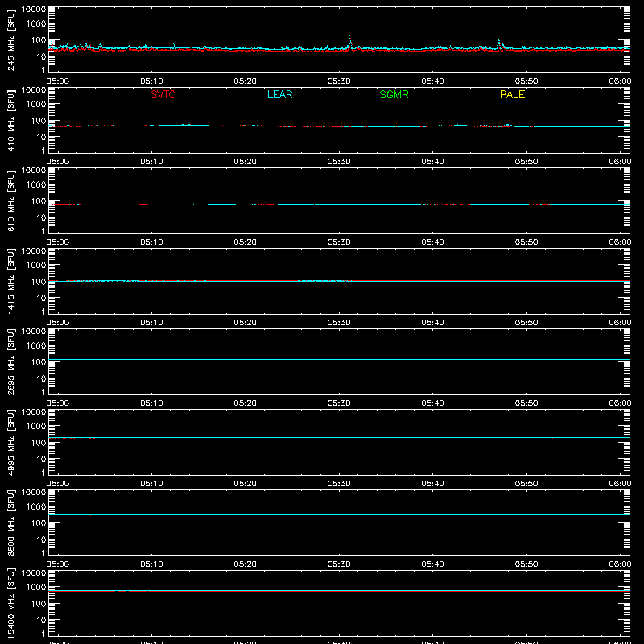Click the 05:40 tick label below 8800 MHz plot
Screen dimensions: 644x644
(432, 564)
